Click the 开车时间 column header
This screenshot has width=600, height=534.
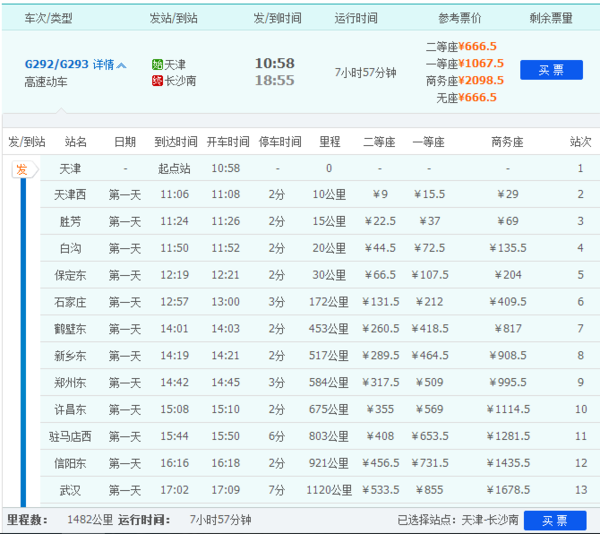(228, 142)
